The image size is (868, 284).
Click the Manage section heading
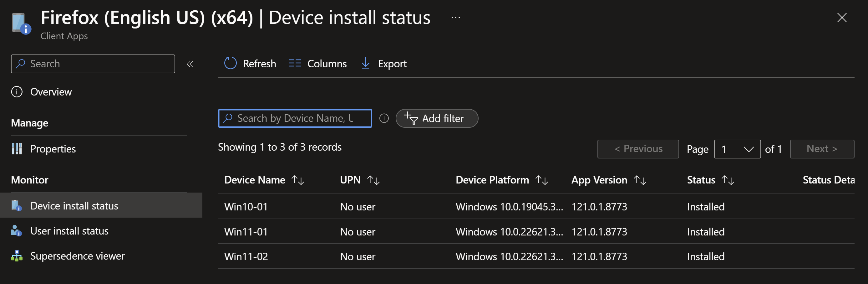tap(30, 123)
